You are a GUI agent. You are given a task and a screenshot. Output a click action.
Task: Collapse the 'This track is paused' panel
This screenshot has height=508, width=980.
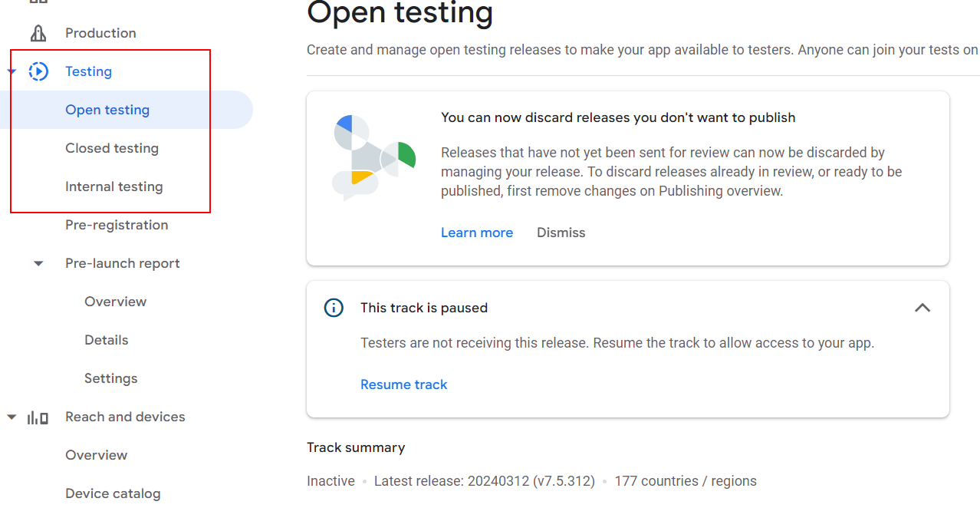click(x=922, y=307)
